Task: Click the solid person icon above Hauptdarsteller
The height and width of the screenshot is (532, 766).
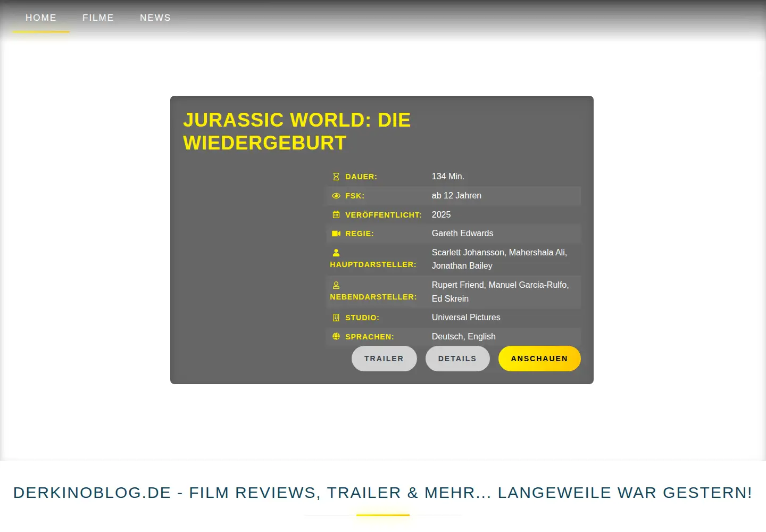Action: pyautogui.click(x=336, y=253)
